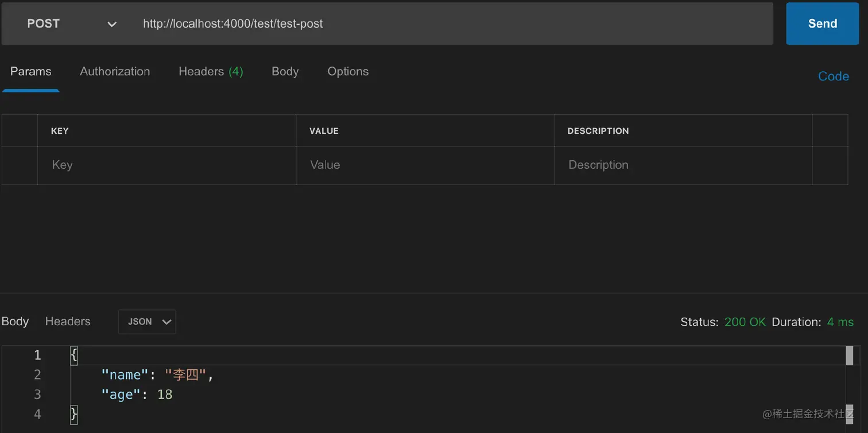Click the 18 value in response
The width and height of the screenshot is (868, 433).
coord(165,395)
